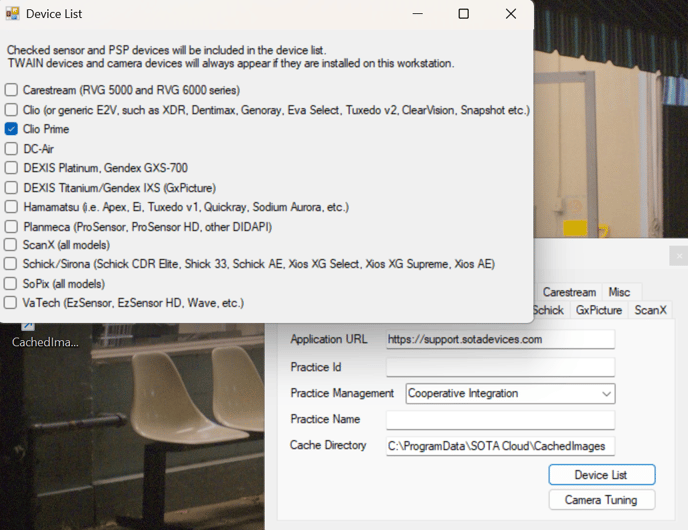Switch to the Carestream tab
Viewport: 688px width, 530px height.
pyautogui.click(x=569, y=292)
